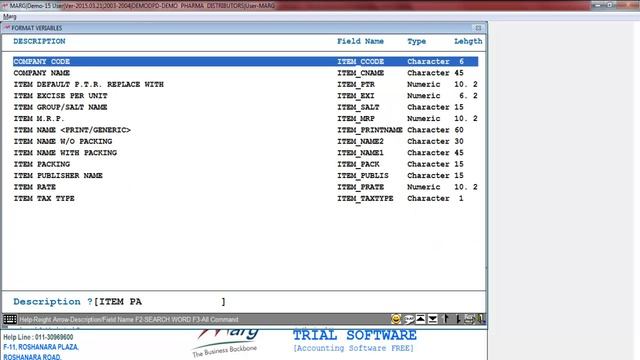The image size is (640, 360).
Task: Open the chat bubble icon
Action: (409, 319)
